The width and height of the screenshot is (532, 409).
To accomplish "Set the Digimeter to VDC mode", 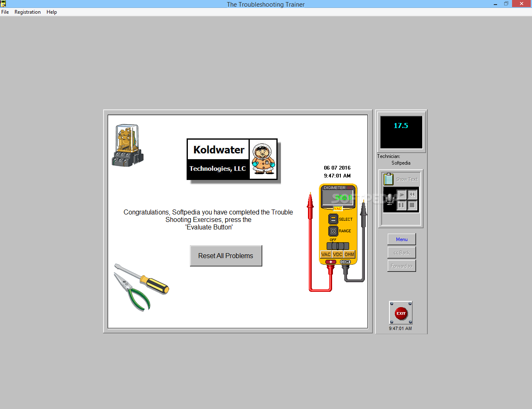I will pos(337,254).
